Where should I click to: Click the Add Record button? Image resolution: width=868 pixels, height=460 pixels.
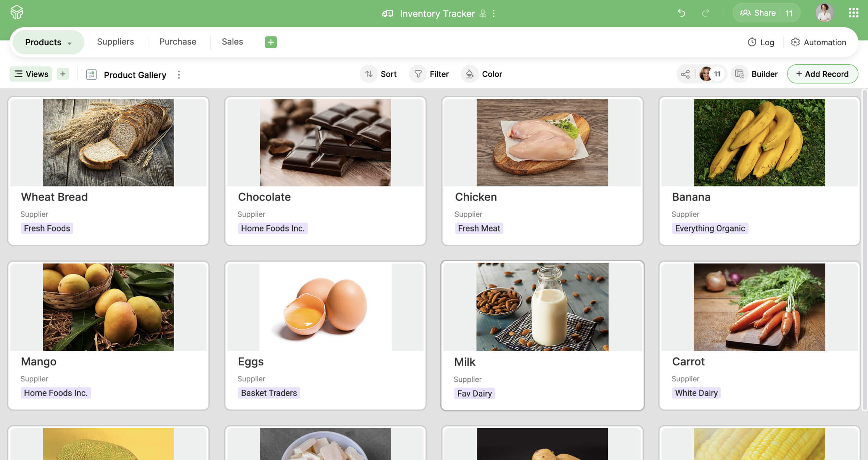coord(822,74)
